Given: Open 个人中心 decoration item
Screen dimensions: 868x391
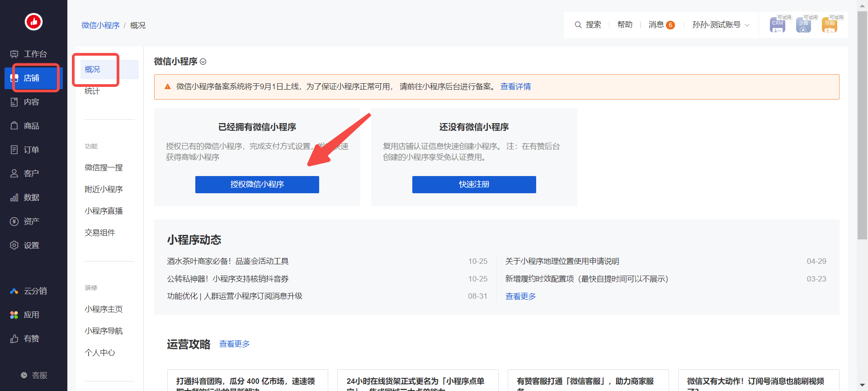Looking at the screenshot, I should [x=100, y=353].
